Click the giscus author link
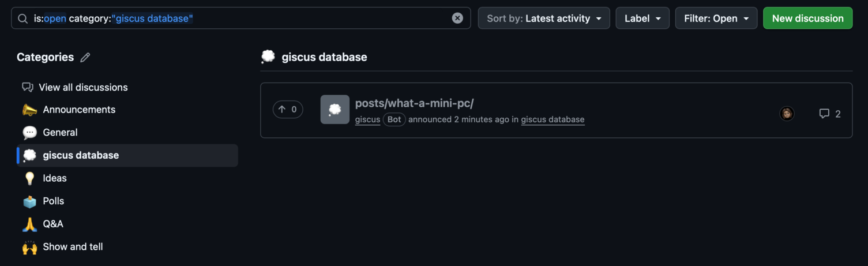Screen dimensions: 868x266 [367, 119]
